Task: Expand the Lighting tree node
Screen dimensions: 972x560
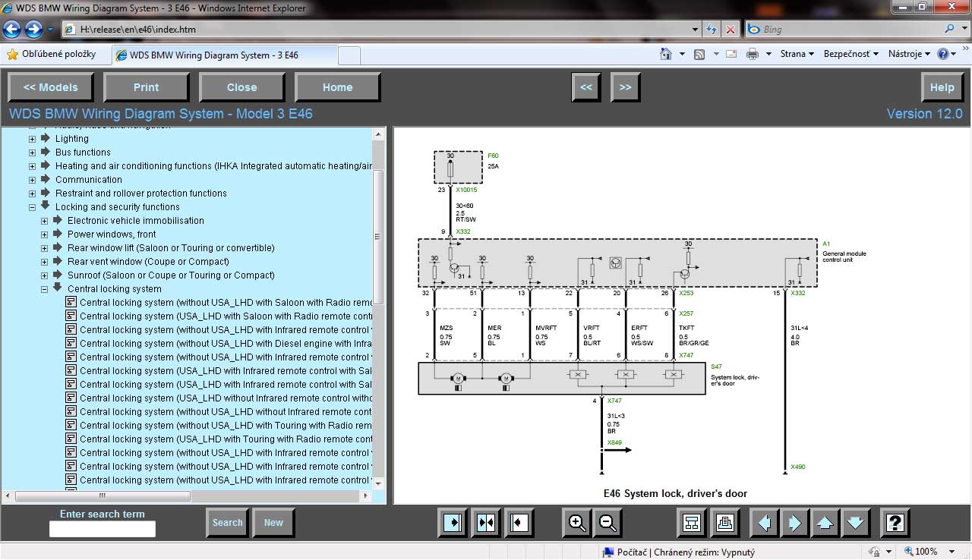Action: coord(33,139)
